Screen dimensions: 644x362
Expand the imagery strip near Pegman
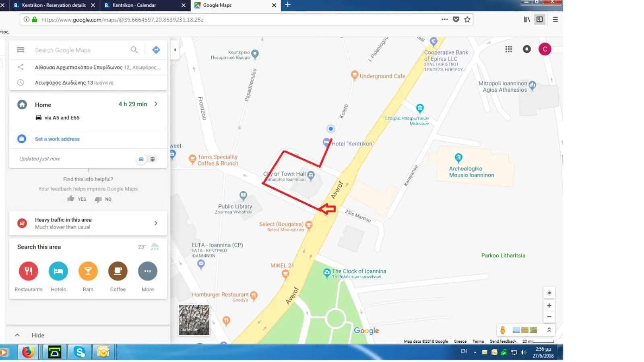pyautogui.click(x=549, y=330)
